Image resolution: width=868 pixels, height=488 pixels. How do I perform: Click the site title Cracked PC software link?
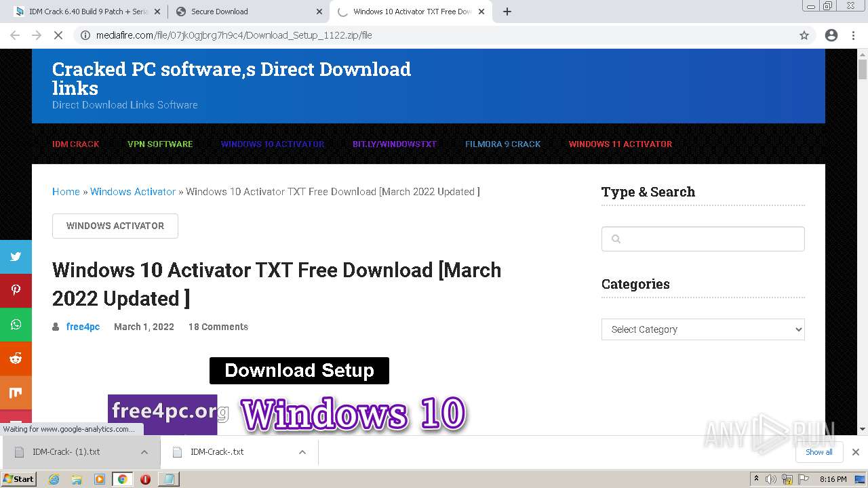click(x=231, y=79)
